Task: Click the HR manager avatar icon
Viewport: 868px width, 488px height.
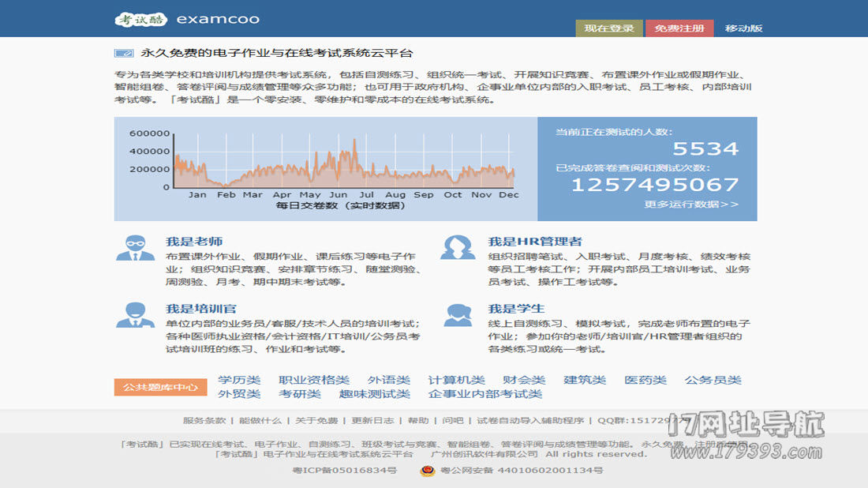Action: pos(458,247)
